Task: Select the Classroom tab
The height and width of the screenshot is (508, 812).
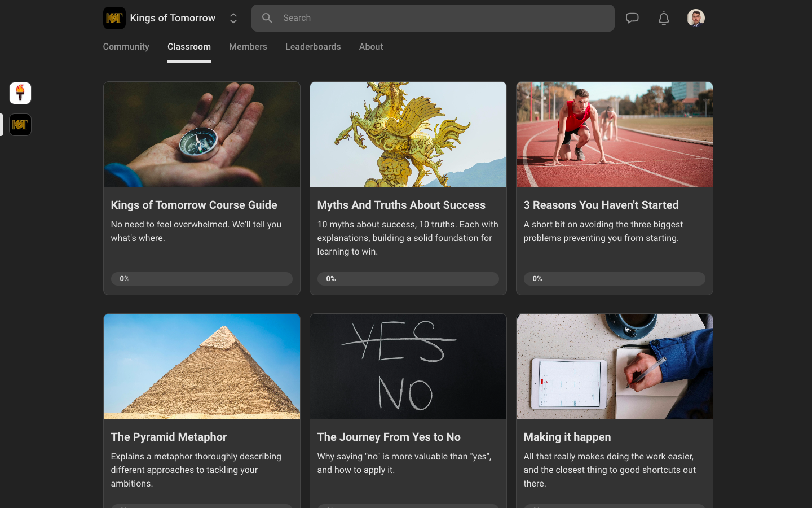Action: tap(189, 47)
